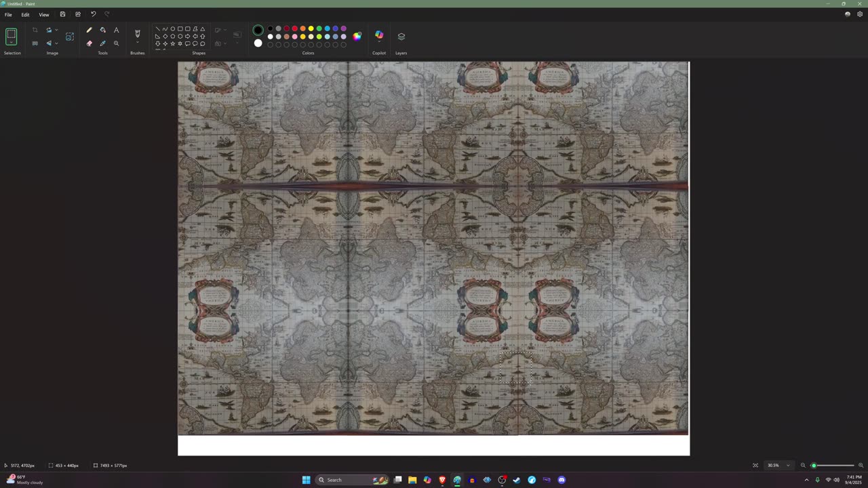Select the Color picker eyedropper tool
The image size is (868, 488).
(x=102, y=43)
